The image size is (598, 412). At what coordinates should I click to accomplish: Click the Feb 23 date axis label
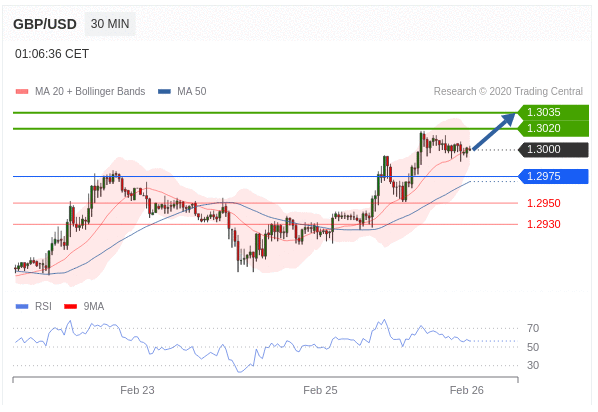coord(137,390)
